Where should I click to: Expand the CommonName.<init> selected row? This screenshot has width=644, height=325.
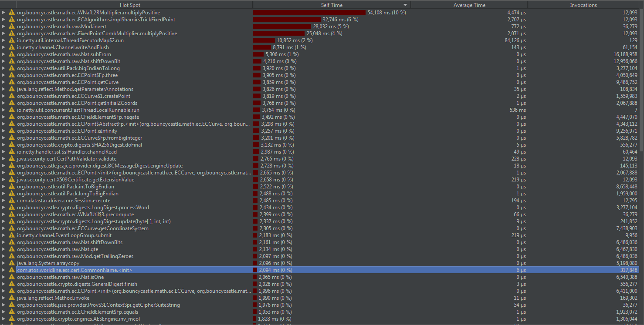[x=3, y=270]
